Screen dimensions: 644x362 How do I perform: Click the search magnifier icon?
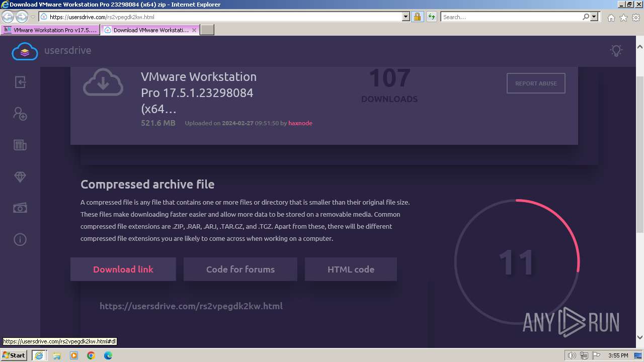[586, 17]
